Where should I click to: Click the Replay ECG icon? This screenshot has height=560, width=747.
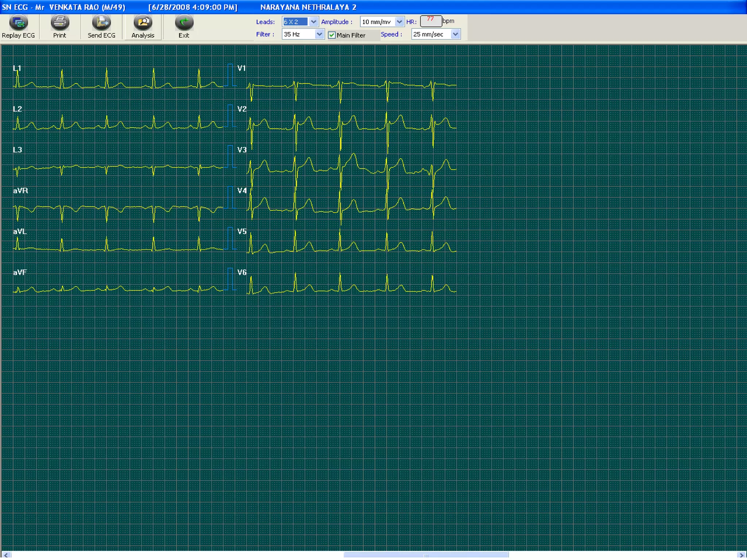(18, 23)
